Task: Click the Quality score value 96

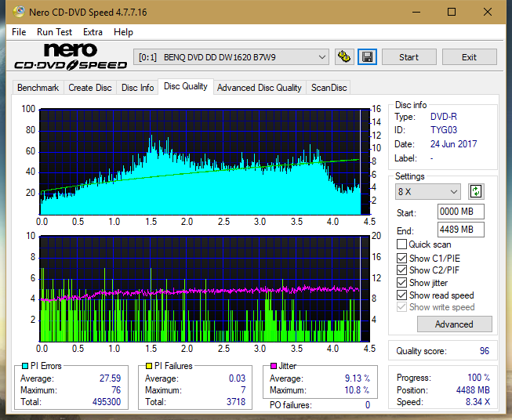Action: 485,351
